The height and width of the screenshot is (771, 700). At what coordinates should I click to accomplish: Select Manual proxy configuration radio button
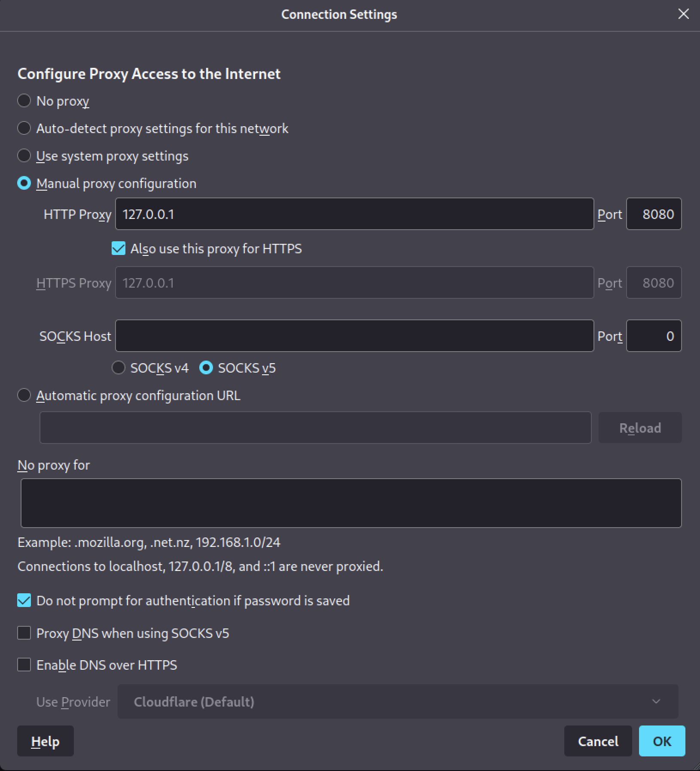(24, 183)
